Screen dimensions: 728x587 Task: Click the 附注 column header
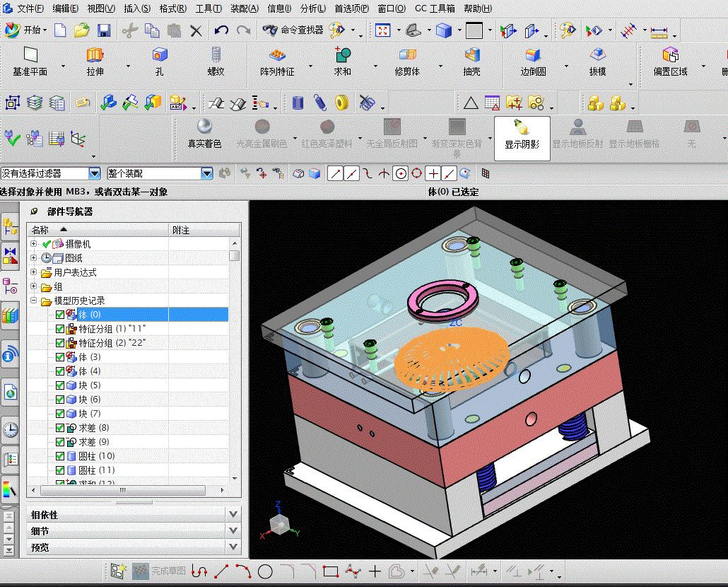click(x=204, y=230)
